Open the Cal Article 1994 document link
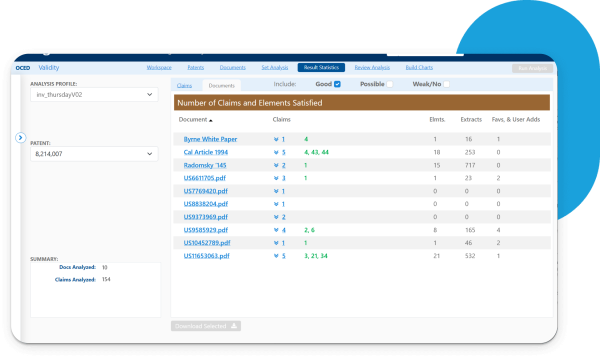 point(205,152)
